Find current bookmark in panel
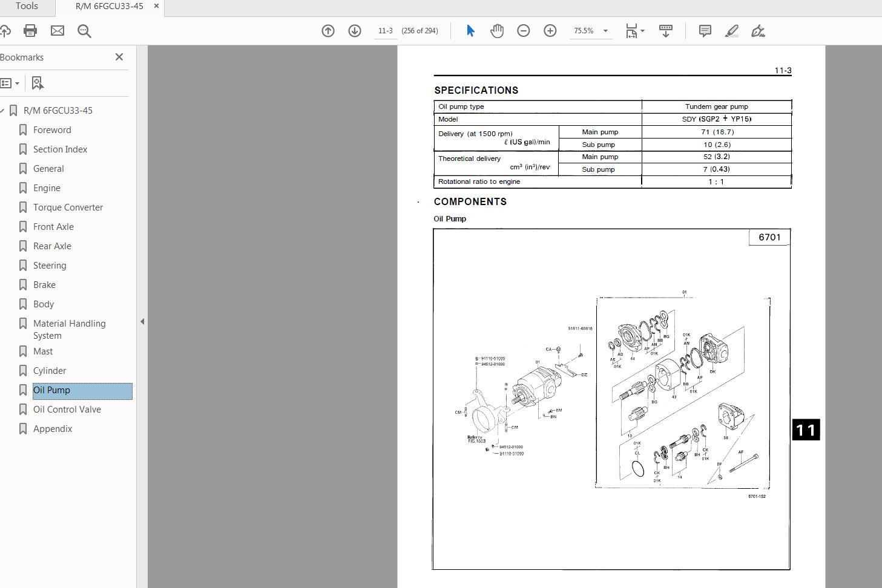882x588 pixels. 38,82
